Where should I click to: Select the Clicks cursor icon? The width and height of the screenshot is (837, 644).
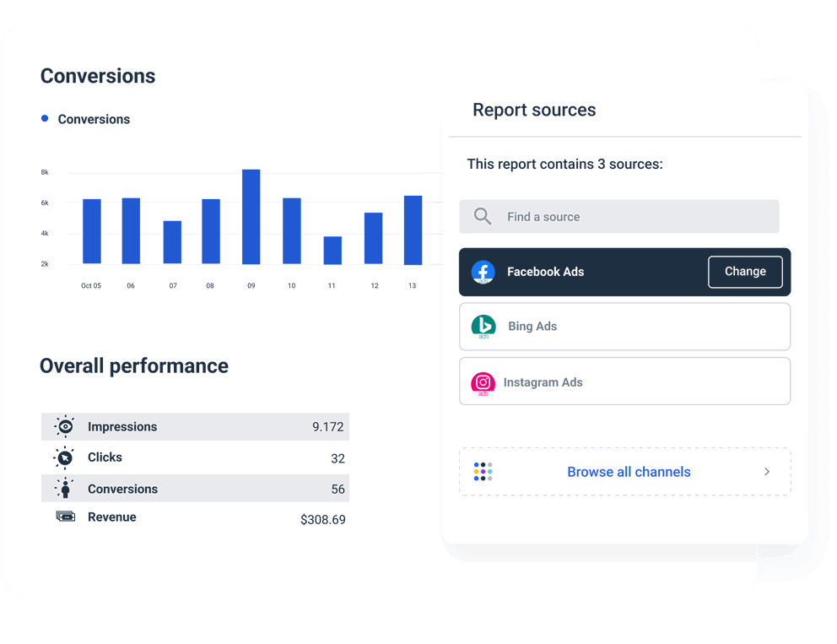[64, 457]
